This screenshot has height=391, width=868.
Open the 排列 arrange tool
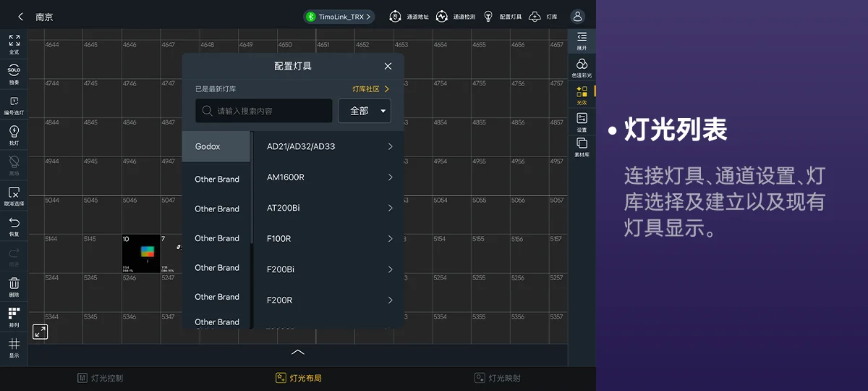pyautogui.click(x=14, y=316)
